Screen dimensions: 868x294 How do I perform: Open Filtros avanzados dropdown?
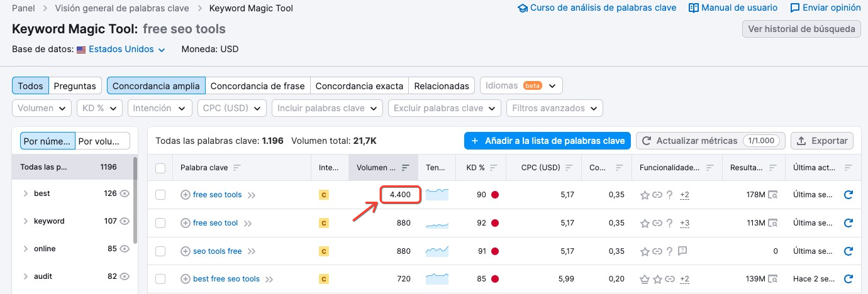(x=555, y=108)
